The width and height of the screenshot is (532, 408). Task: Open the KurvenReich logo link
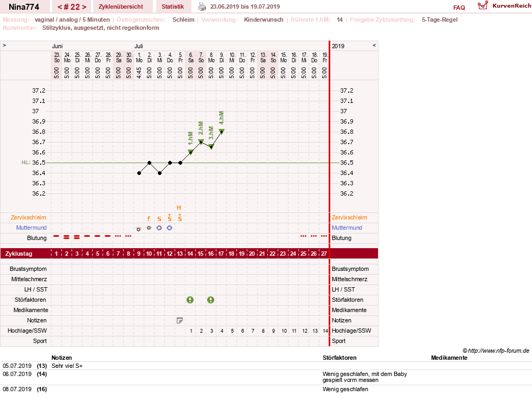click(x=504, y=6)
